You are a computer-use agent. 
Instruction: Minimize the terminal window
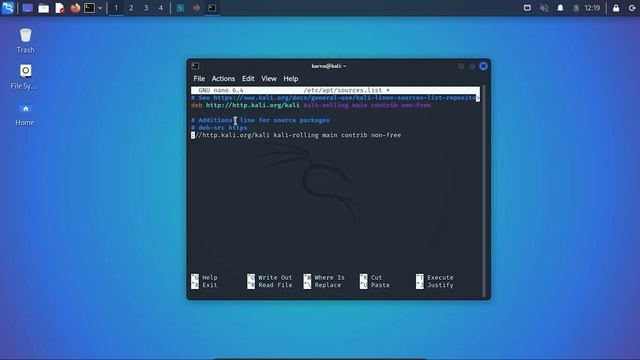point(461,66)
